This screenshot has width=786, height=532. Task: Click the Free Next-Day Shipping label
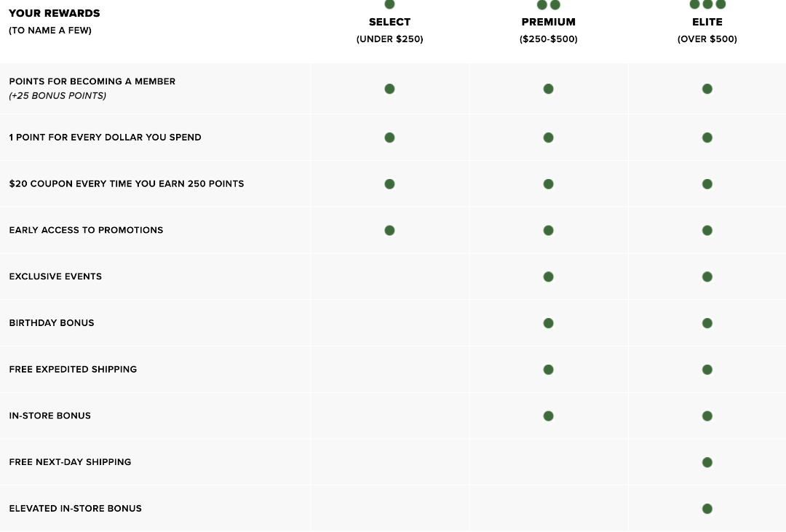[x=70, y=462]
